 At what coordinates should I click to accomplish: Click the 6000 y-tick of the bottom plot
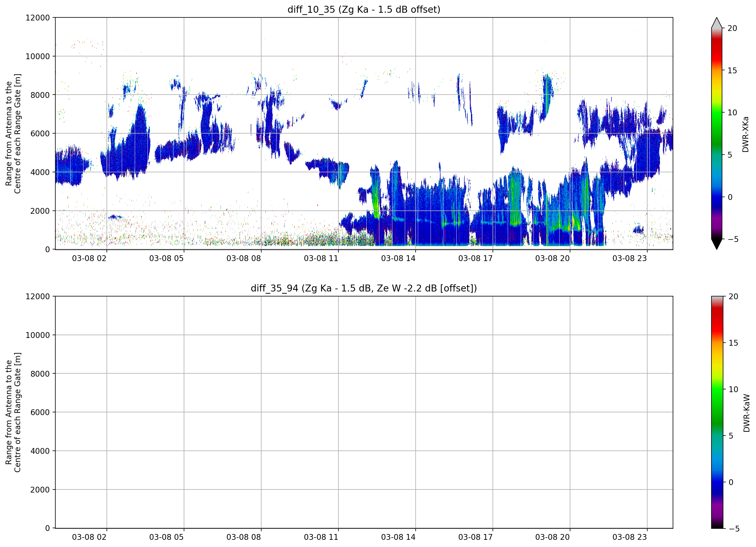[40, 412]
